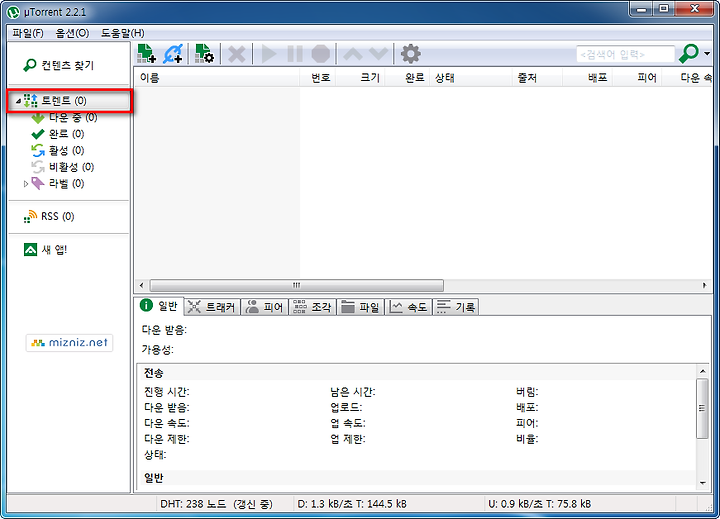Click the 전송 section header
This screenshot has height=519, width=720.
point(153,372)
